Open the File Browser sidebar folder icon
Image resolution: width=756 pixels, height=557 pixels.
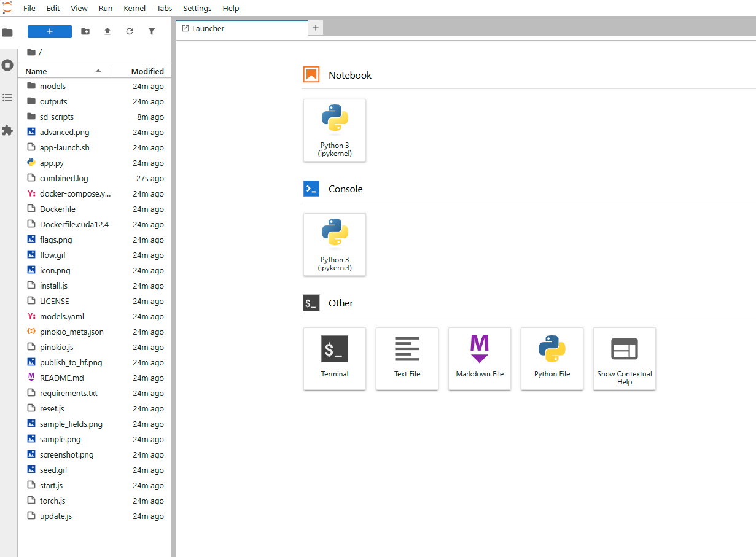(x=7, y=33)
